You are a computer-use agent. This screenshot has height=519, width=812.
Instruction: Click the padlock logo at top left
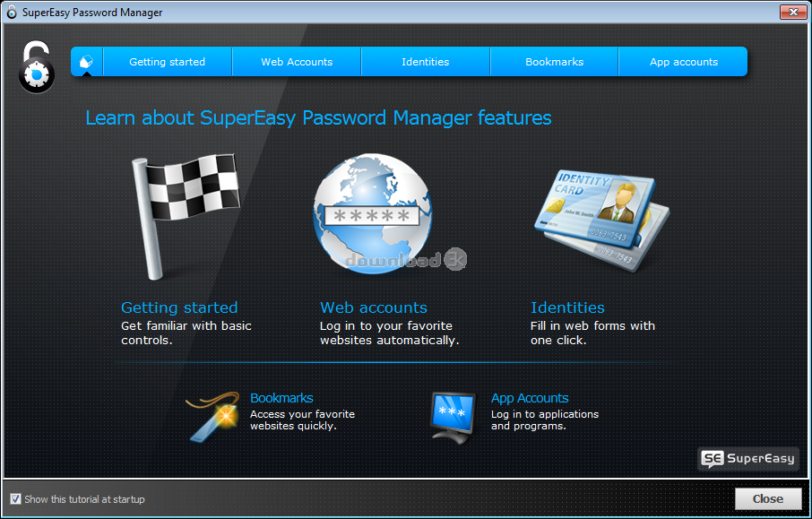(x=36, y=68)
